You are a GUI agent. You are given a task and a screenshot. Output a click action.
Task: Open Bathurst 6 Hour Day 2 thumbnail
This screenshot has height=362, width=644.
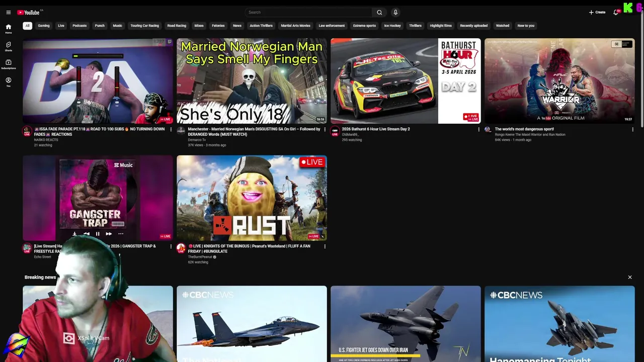[x=406, y=81]
